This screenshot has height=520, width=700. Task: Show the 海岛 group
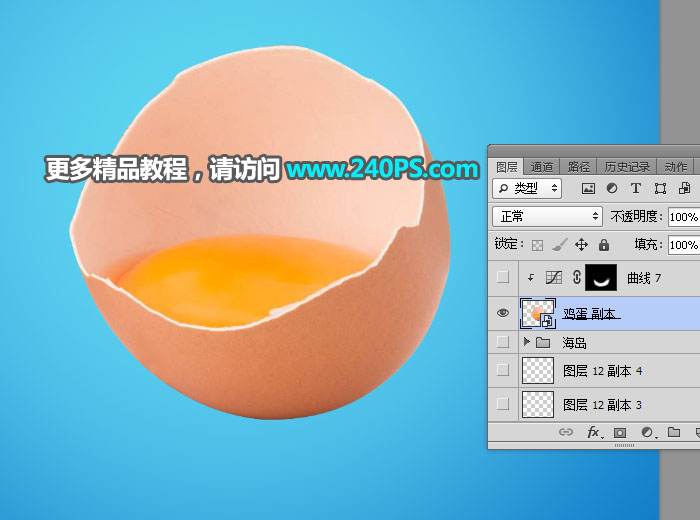point(503,342)
